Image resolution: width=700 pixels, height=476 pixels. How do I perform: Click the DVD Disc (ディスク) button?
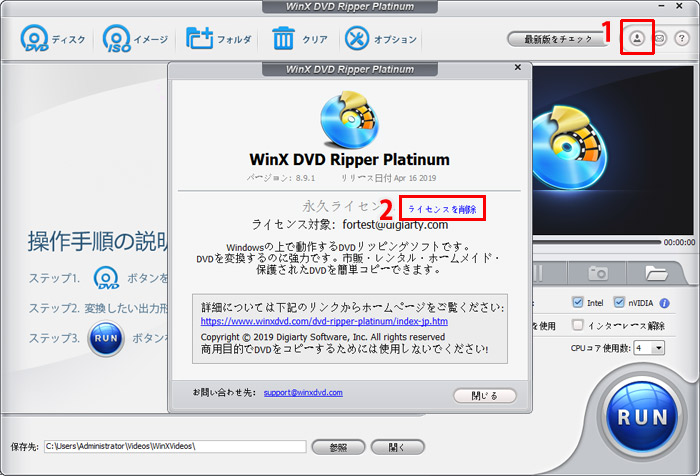coord(53,39)
